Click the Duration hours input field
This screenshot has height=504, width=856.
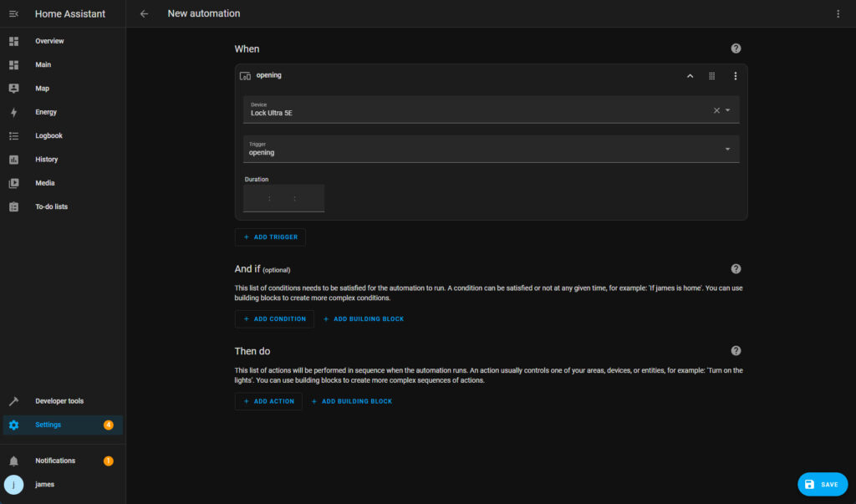[256, 199]
